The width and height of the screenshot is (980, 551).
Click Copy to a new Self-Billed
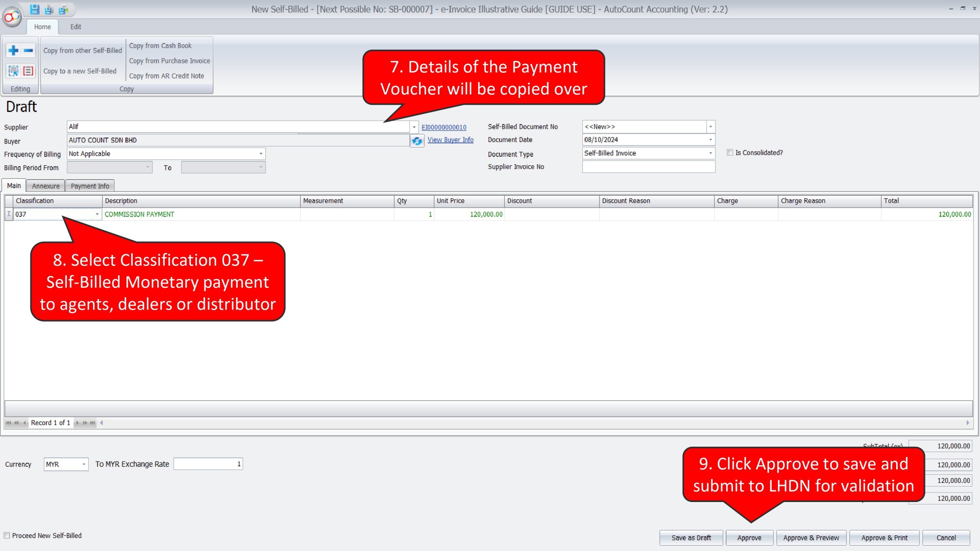point(80,71)
